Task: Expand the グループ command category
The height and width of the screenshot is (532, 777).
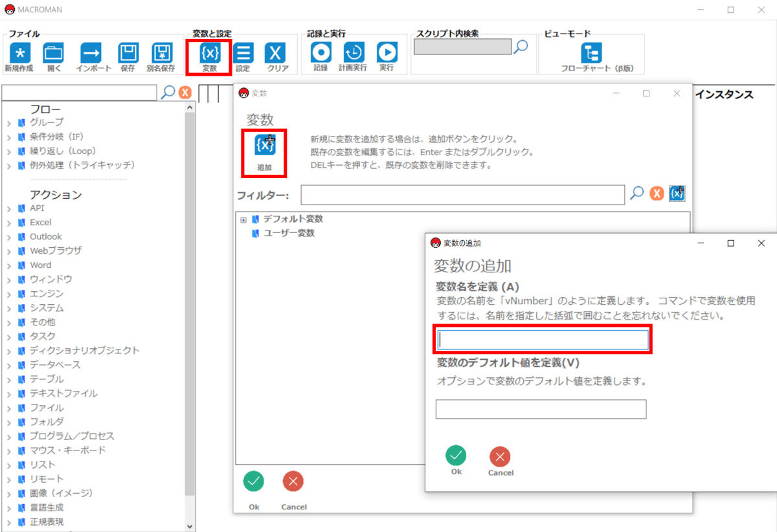Action: (9, 122)
